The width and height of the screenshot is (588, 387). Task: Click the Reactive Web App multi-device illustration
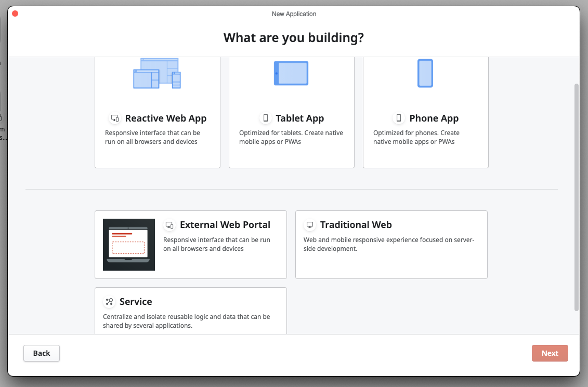point(157,73)
